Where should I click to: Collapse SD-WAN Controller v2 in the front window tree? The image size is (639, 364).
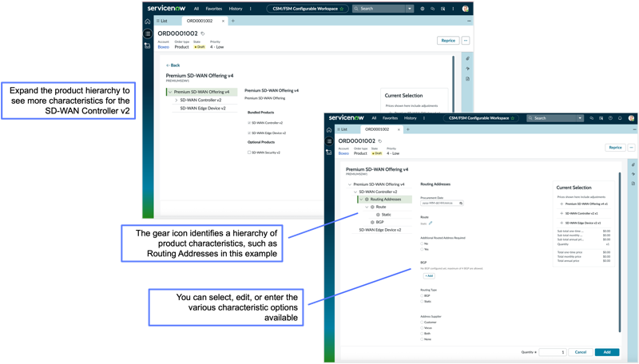[355, 192]
